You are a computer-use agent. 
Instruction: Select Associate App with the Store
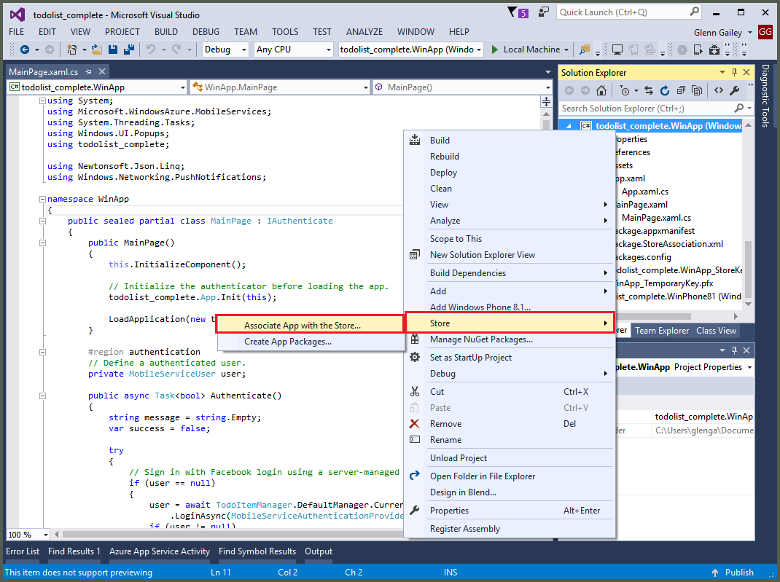[x=302, y=325]
